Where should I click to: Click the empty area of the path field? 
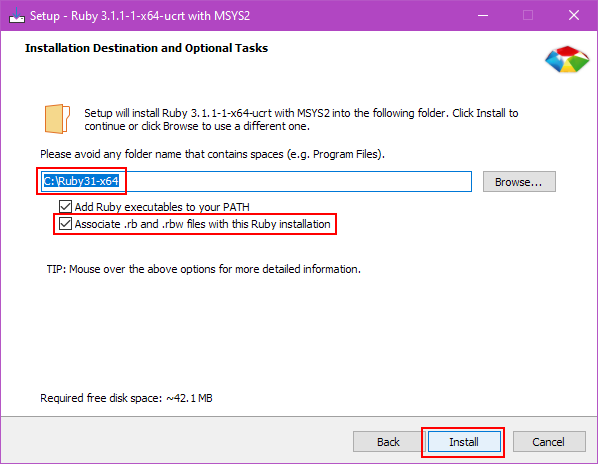pyautogui.click(x=296, y=181)
